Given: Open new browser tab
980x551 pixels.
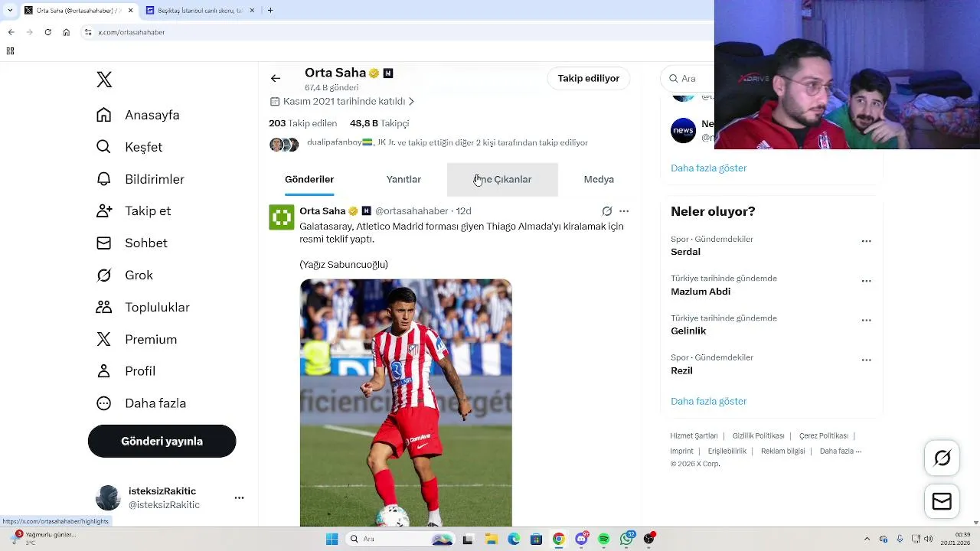Looking at the screenshot, I should (270, 10).
